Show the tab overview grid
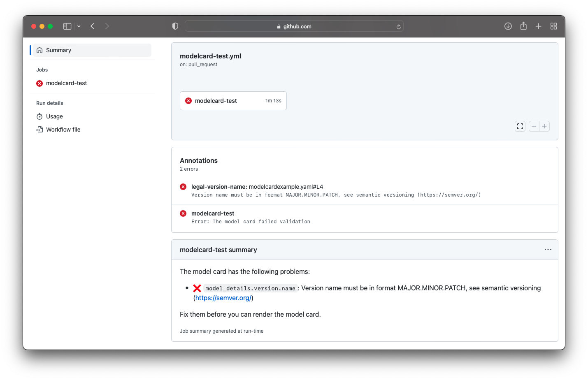Screen dimensions: 588x380 (553, 26)
